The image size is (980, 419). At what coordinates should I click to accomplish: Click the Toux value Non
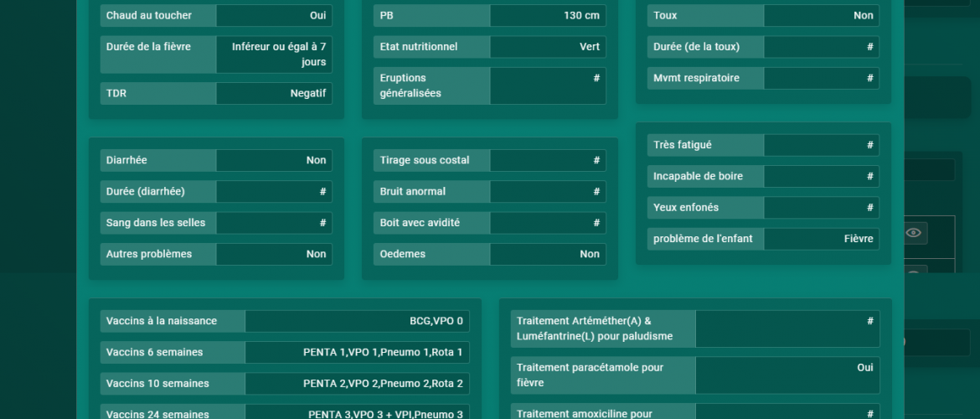[x=821, y=16]
